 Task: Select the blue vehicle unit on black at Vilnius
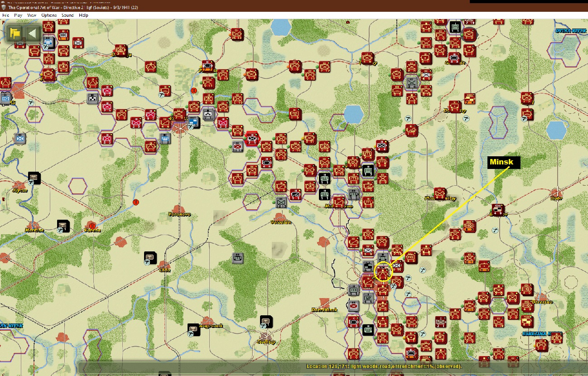pyautogui.click(x=194, y=122)
